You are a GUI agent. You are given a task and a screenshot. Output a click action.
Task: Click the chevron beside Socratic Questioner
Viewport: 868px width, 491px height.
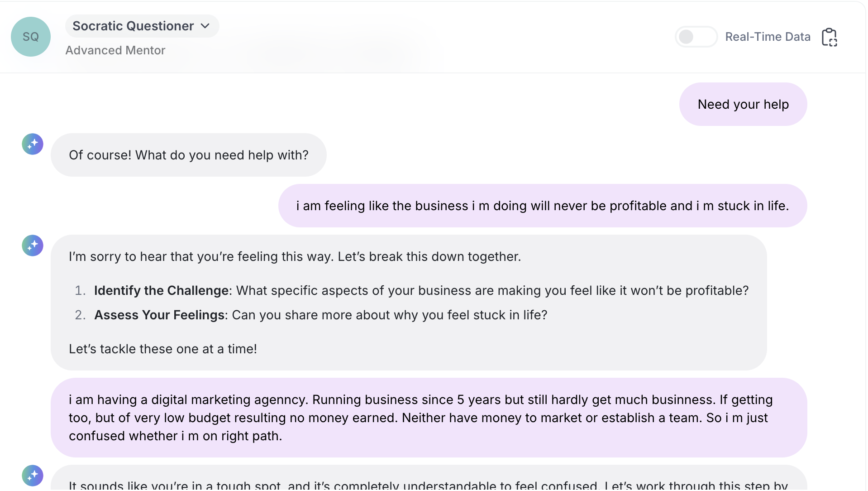point(205,26)
